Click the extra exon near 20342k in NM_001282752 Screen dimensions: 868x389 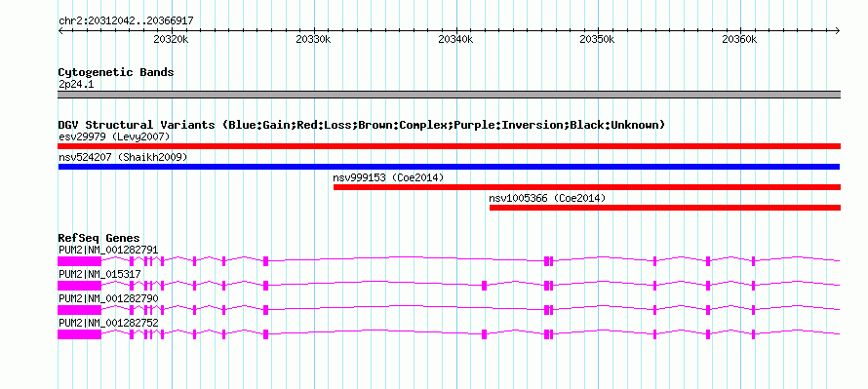pos(484,334)
